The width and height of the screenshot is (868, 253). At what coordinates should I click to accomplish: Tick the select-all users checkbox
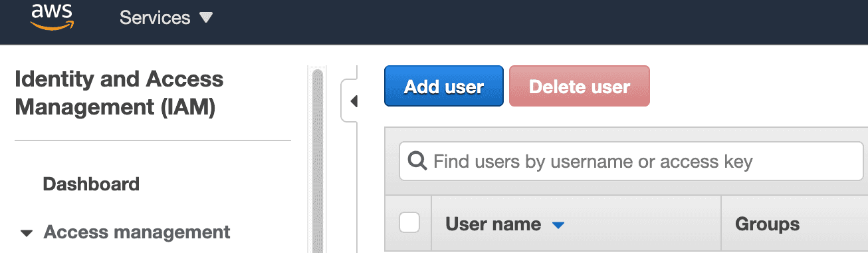(x=409, y=223)
